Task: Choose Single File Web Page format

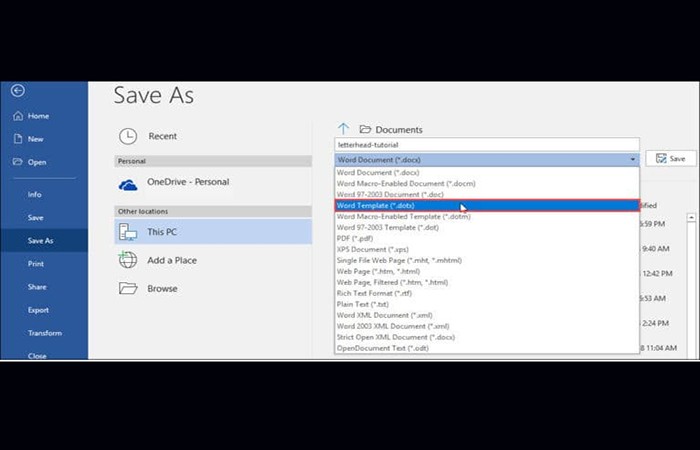Action: pos(487,260)
